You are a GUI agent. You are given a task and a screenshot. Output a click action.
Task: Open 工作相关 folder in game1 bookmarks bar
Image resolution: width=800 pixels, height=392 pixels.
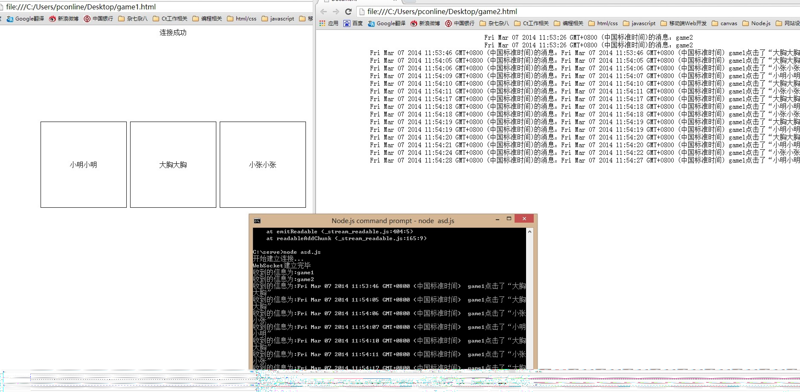[x=171, y=18]
